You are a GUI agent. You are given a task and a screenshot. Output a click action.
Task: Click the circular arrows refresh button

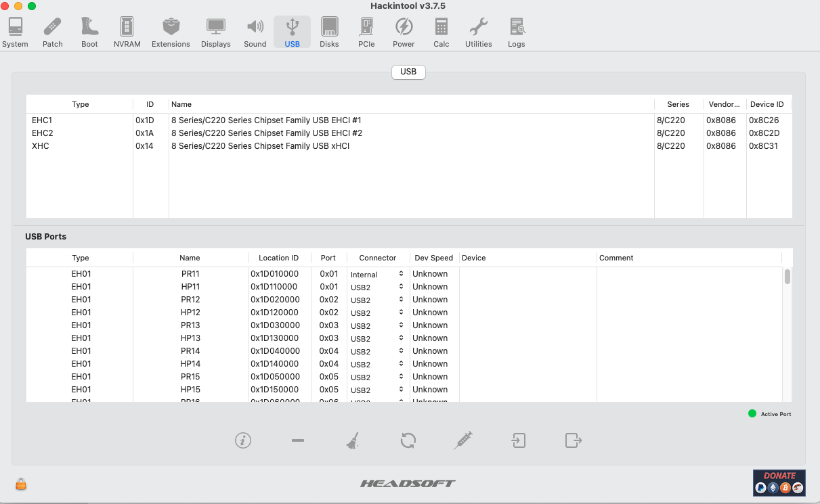pos(408,440)
